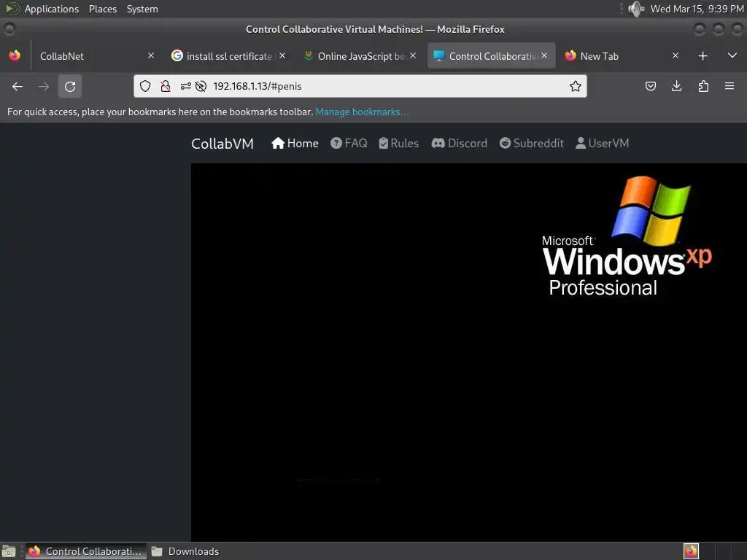747x560 pixels.
Task: Close the Online JavaScript tab
Action: point(413,55)
